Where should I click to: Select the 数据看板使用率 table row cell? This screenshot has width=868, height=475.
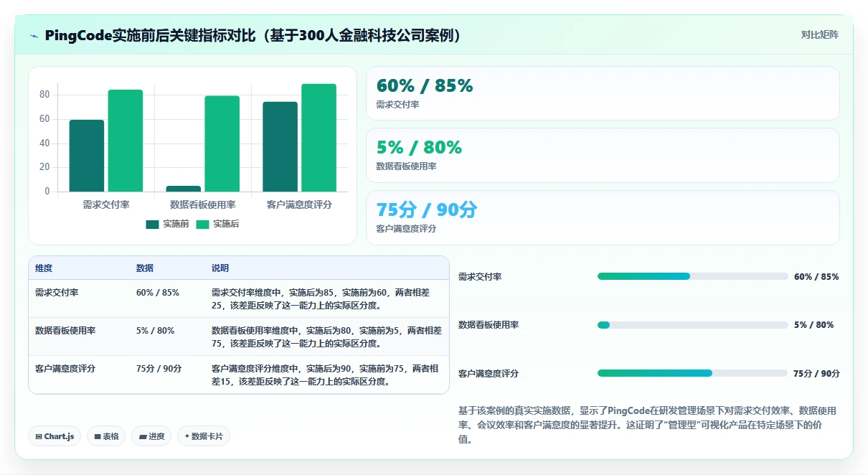[x=65, y=331]
